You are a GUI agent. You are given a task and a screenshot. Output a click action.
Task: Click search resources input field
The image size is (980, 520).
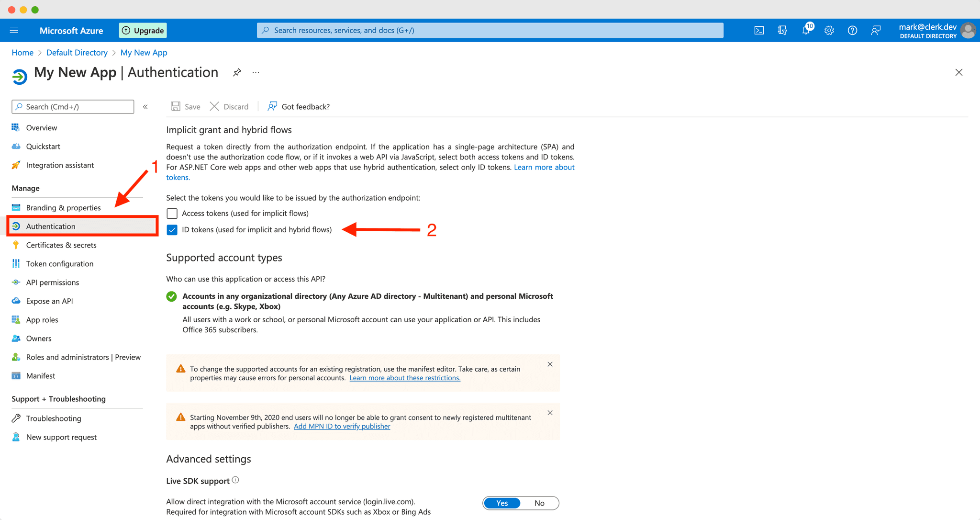(490, 31)
